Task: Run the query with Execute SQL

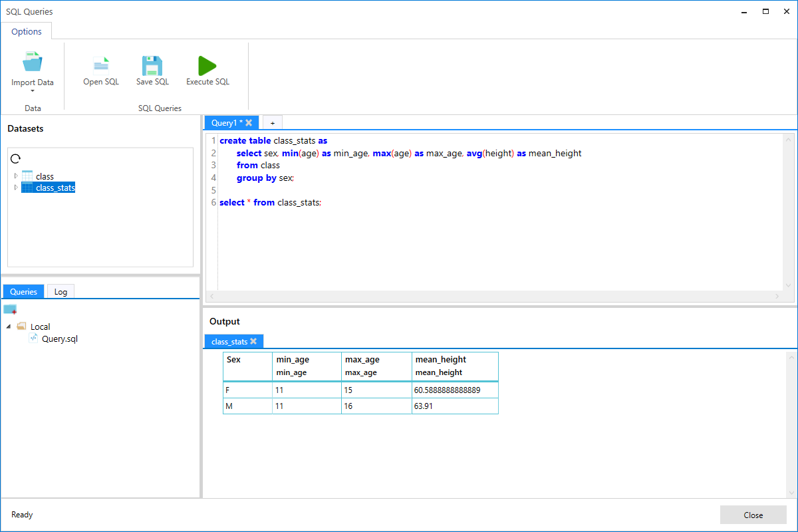Action: 207,65
